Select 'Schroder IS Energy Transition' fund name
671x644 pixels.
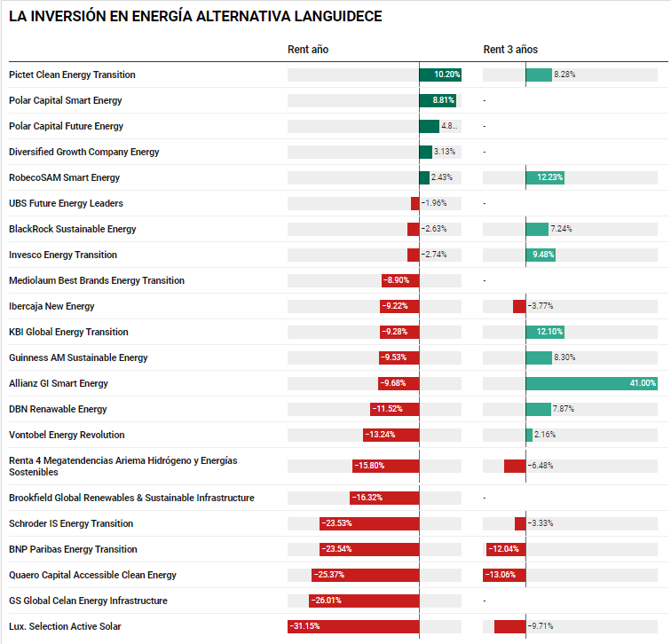(x=71, y=523)
